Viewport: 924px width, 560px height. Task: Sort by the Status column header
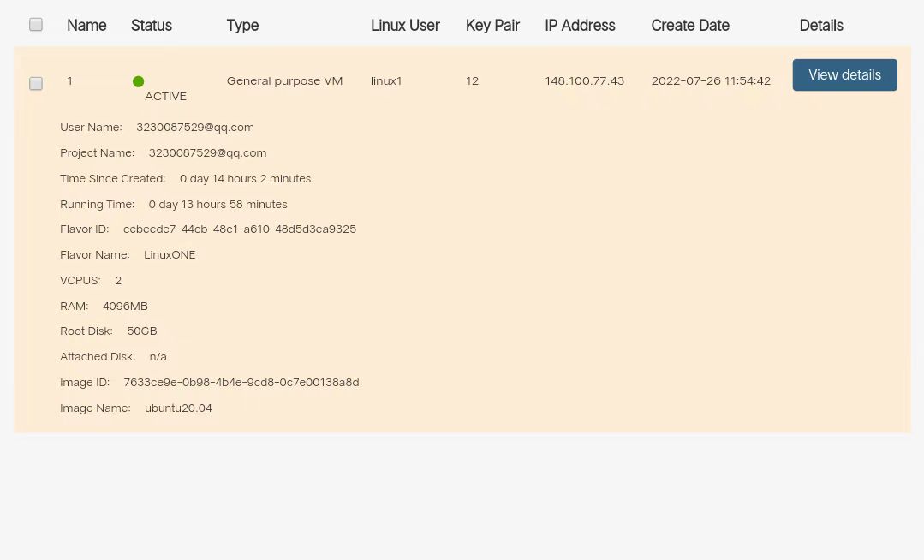152,26
